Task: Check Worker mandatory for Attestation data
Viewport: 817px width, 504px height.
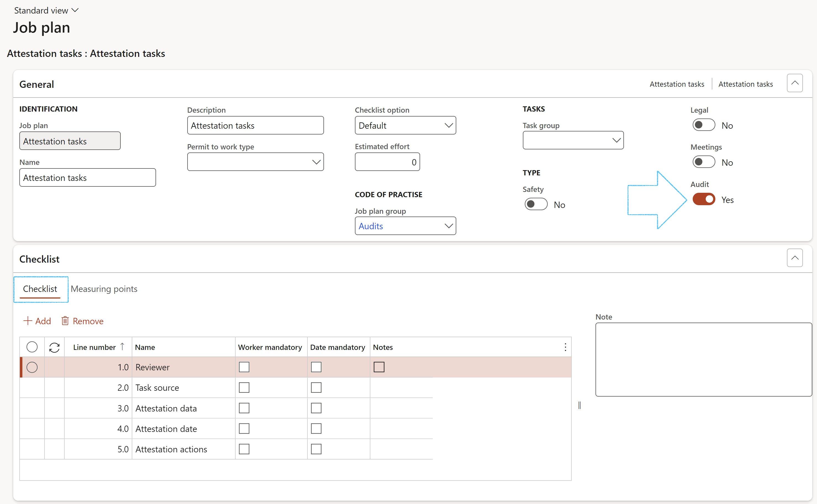Action: coord(244,408)
